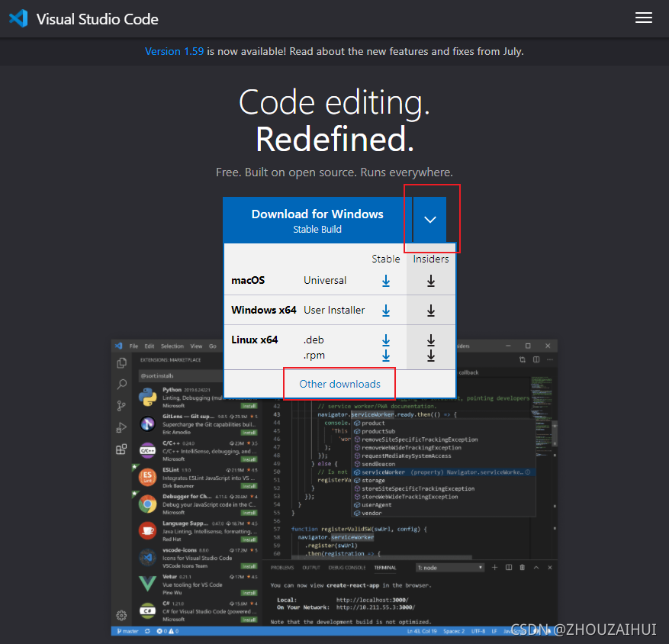Select 'serviceWorker' suggestion in hero screenshot
The width and height of the screenshot is (669, 644).
tap(444, 472)
